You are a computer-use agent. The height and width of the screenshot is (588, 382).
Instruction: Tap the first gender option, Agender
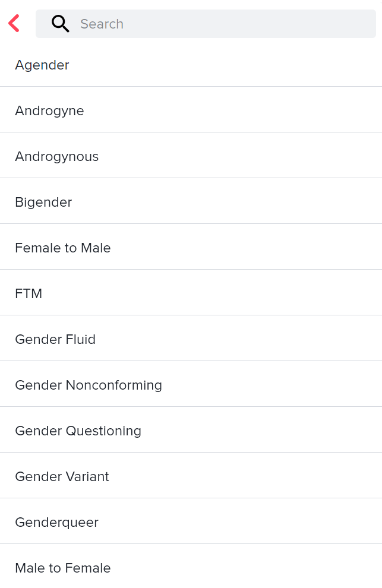[x=42, y=65]
